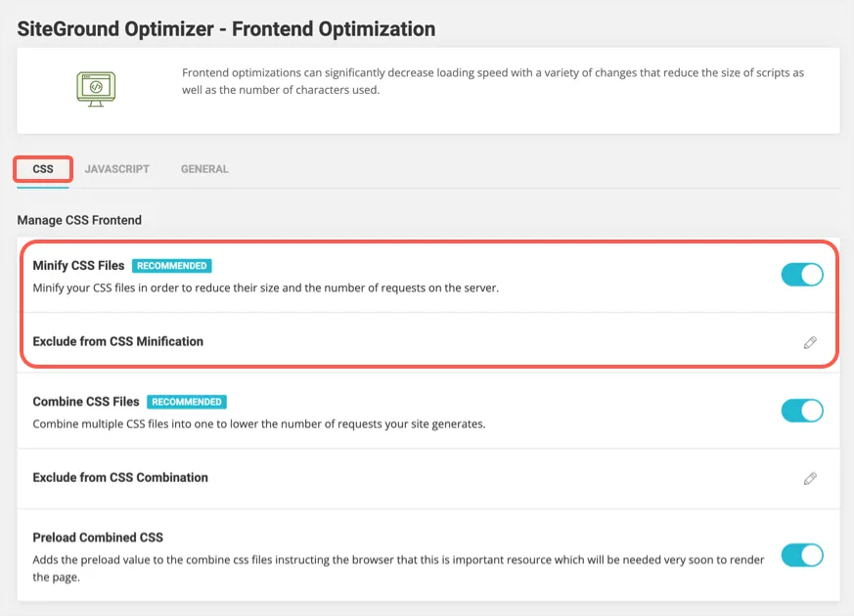The width and height of the screenshot is (854, 616).
Task: Open the Exclude from CSS Combination pencil
Action: tap(809, 479)
